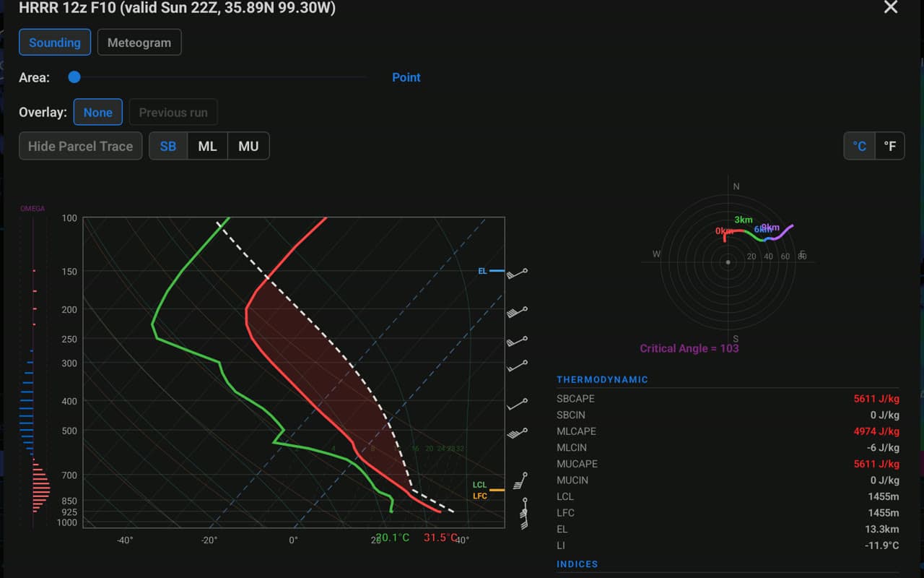The height and width of the screenshot is (578, 924).
Task: Close the HRRR sounding dialog
Action: tap(891, 7)
